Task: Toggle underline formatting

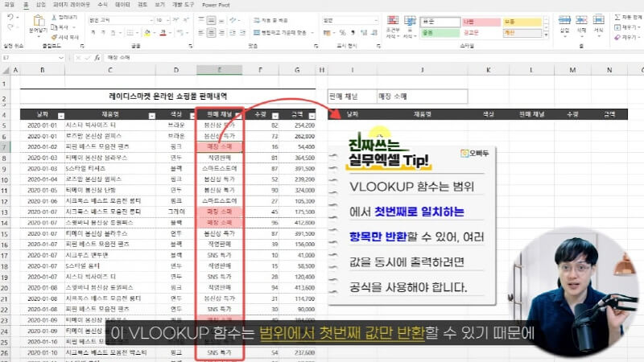Action: (113, 32)
